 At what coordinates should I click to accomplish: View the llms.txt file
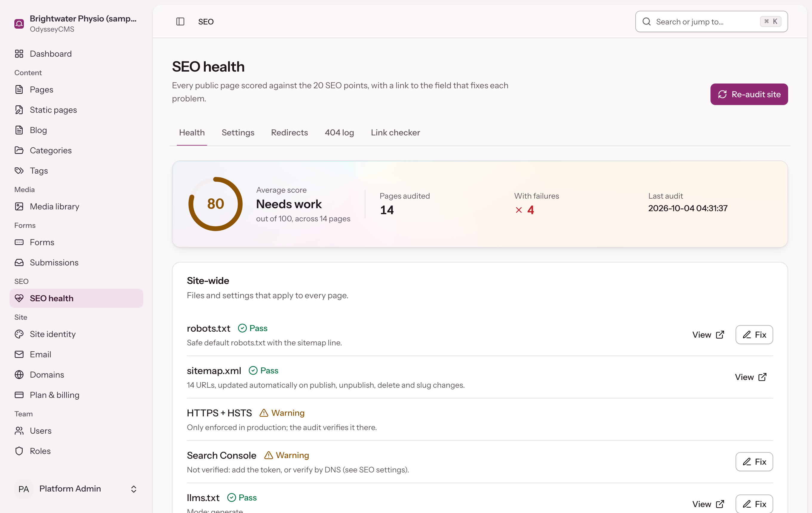tap(708, 504)
